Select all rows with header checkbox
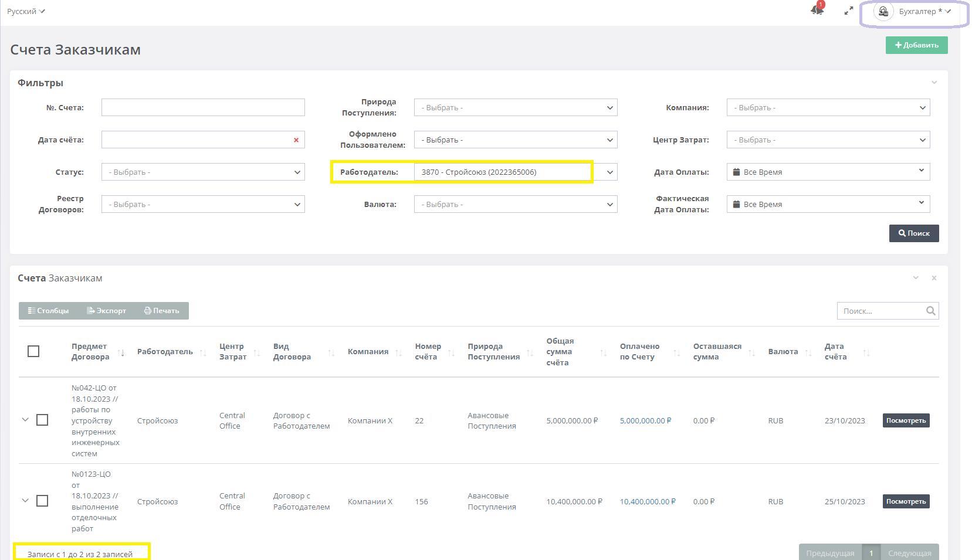The image size is (972, 560). [33, 351]
